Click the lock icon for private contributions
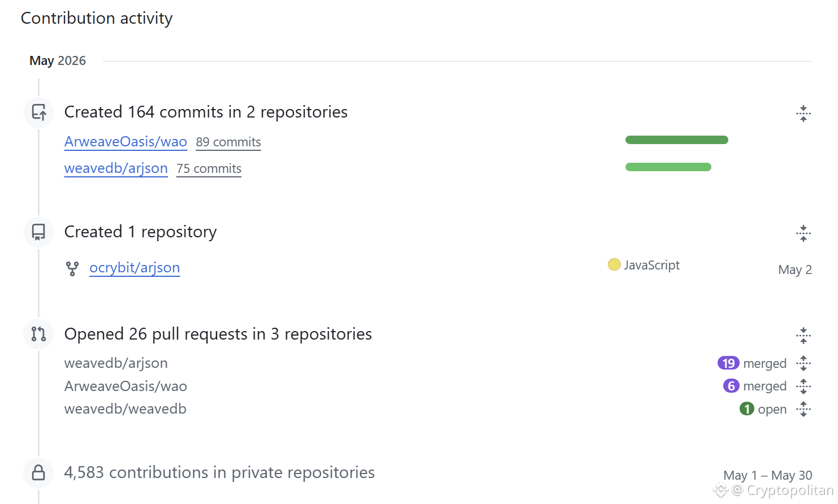The image size is (838, 504). (38, 472)
